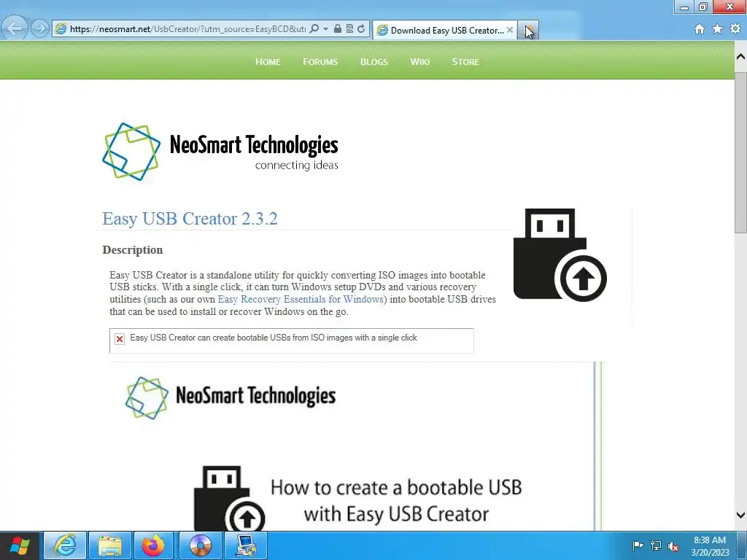Viewport: 747px width, 560px height.
Task: Follow the Easy Recovery Essentials for Windows link
Action: pyautogui.click(x=302, y=300)
